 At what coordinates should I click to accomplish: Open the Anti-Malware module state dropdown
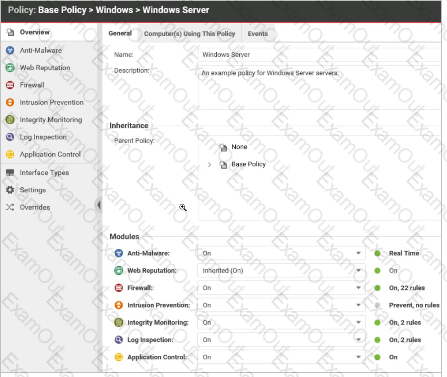click(x=281, y=253)
